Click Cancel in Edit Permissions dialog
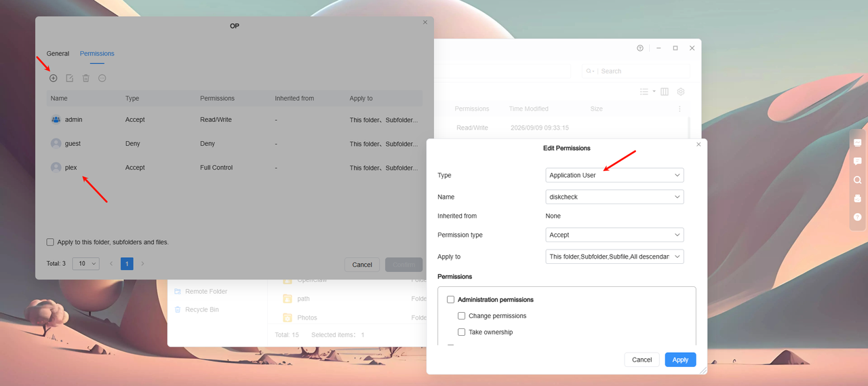This screenshot has width=868, height=386. pos(642,360)
